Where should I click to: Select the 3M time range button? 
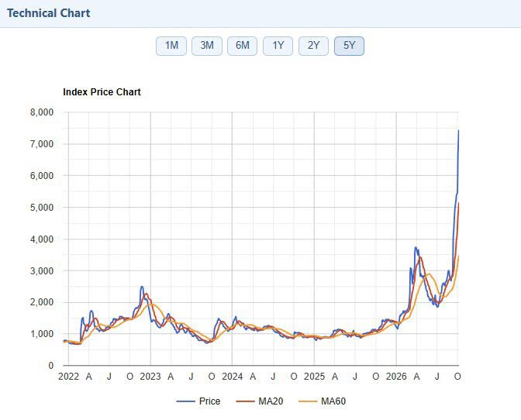point(207,46)
